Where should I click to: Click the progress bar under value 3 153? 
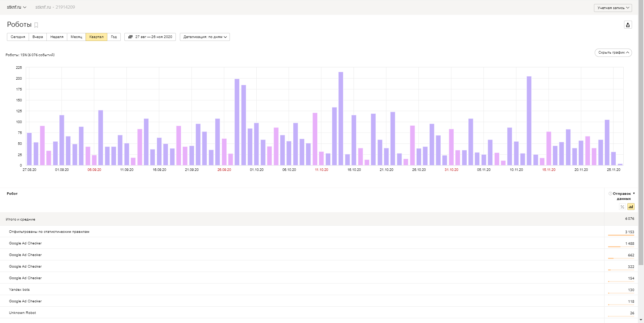click(x=621, y=235)
